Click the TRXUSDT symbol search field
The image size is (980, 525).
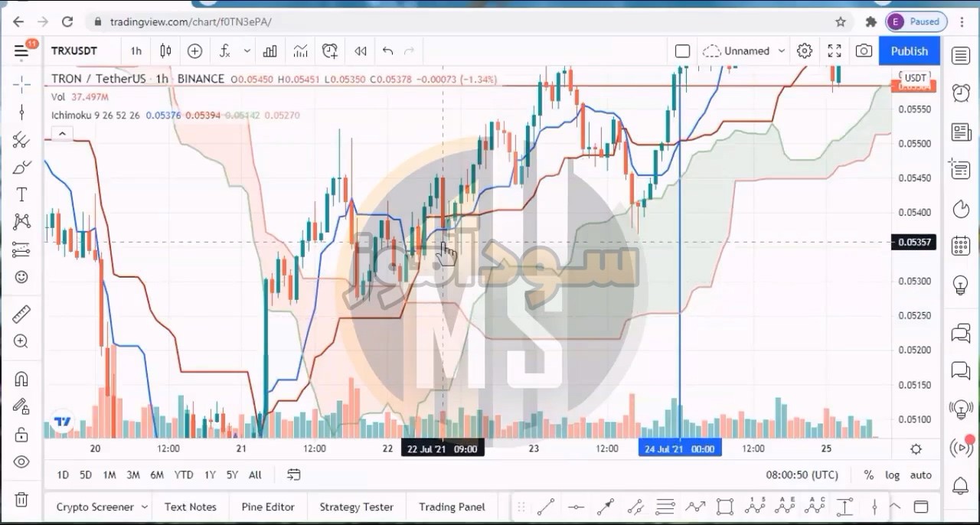(75, 51)
